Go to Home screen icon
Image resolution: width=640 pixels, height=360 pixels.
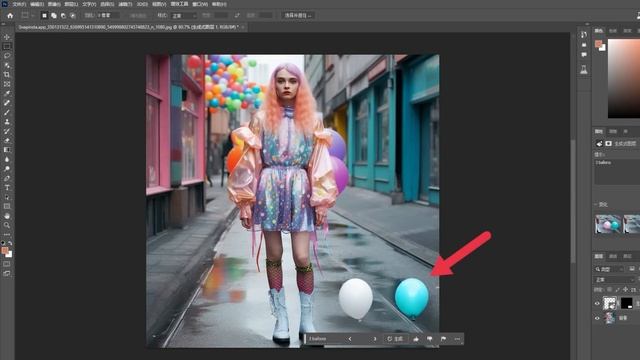coord(10,16)
